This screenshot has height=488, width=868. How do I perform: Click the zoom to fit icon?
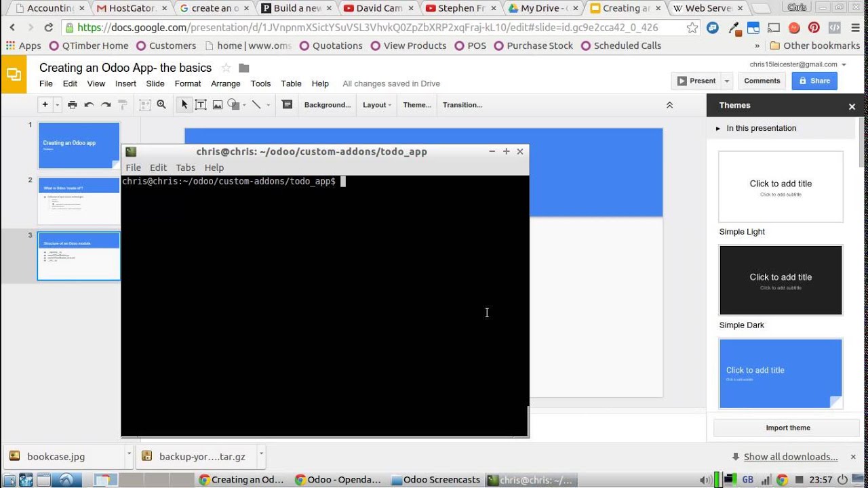144,105
